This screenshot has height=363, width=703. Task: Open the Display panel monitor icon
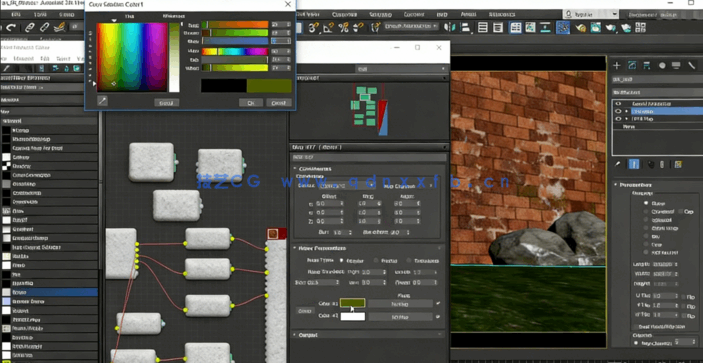(x=677, y=65)
